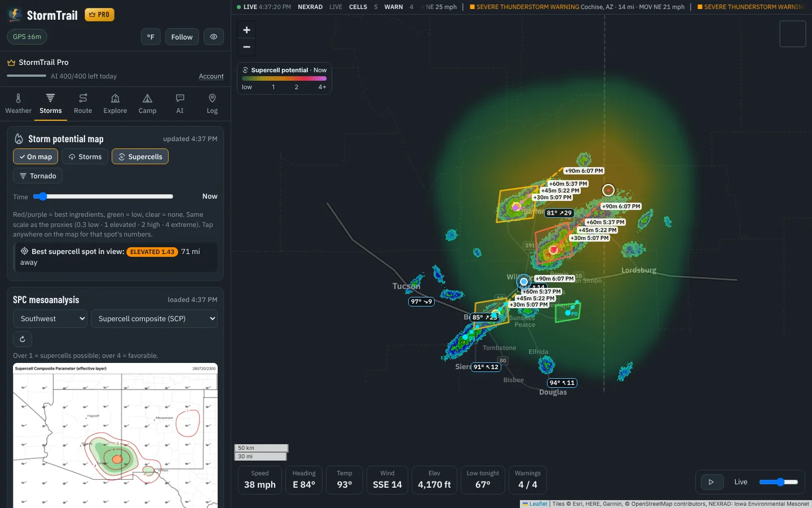Select the Tornado layer chip
The height and width of the screenshot is (508, 812).
point(38,176)
